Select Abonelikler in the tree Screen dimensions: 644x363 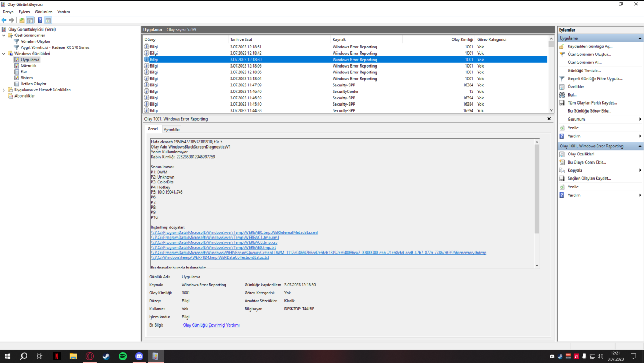pyautogui.click(x=25, y=95)
